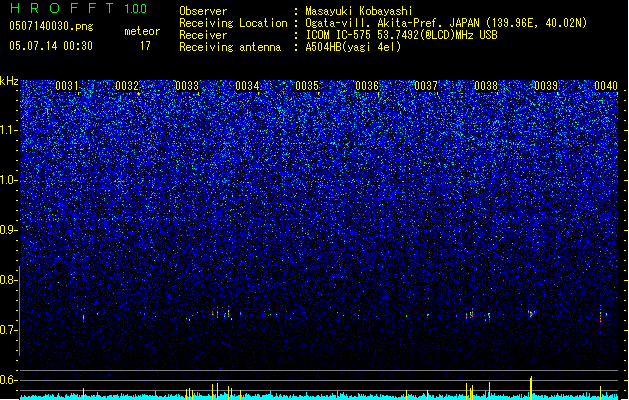Click the 0.9 kHz axis label

9,230
